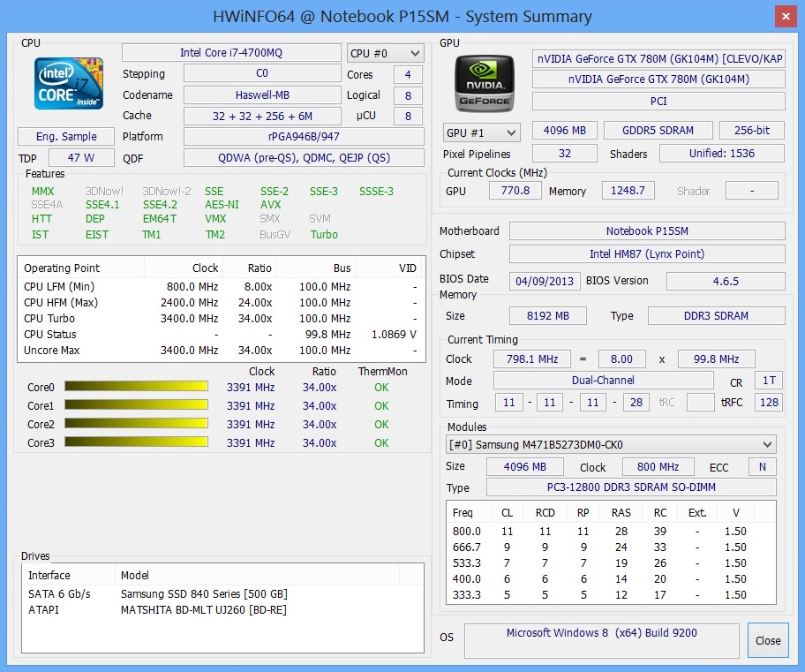Click the BIOS Version 4.6.5 field
Image resolution: width=805 pixels, height=672 pixels.
[726, 281]
